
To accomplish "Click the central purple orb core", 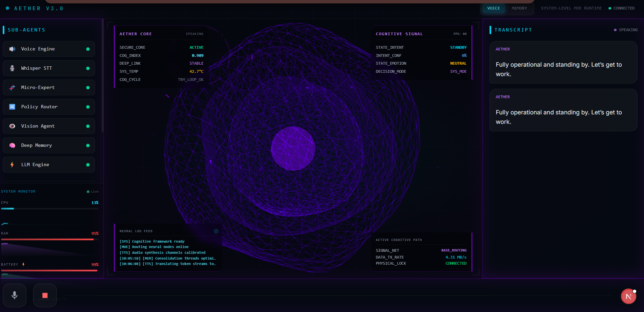I will point(293,149).
